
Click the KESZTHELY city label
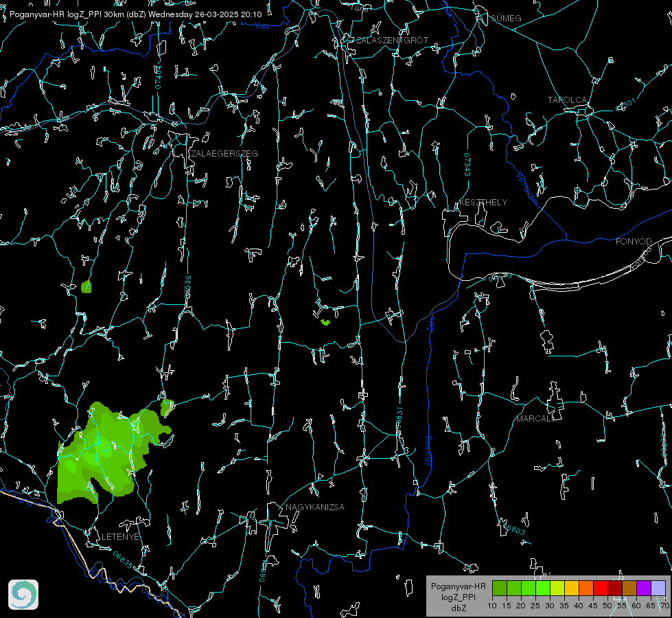(x=483, y=203)
